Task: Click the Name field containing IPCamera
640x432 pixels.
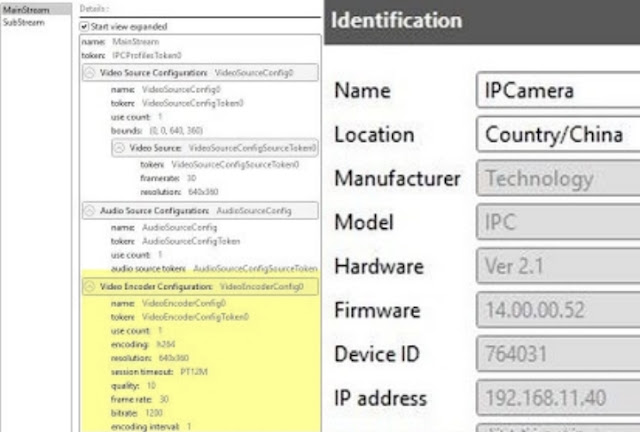Action: pyautogui.click(x=558, y=90)
